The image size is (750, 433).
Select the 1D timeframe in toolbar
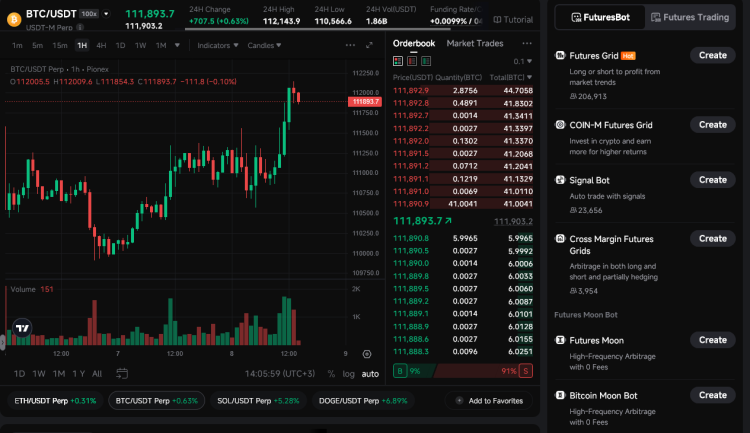click(120, 45)
